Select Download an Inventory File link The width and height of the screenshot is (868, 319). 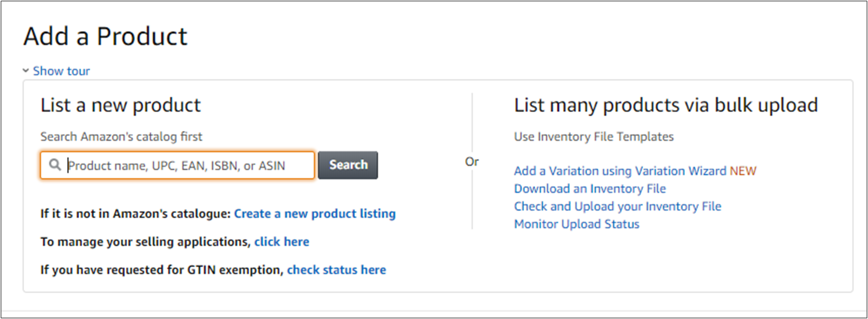point(590,189)
